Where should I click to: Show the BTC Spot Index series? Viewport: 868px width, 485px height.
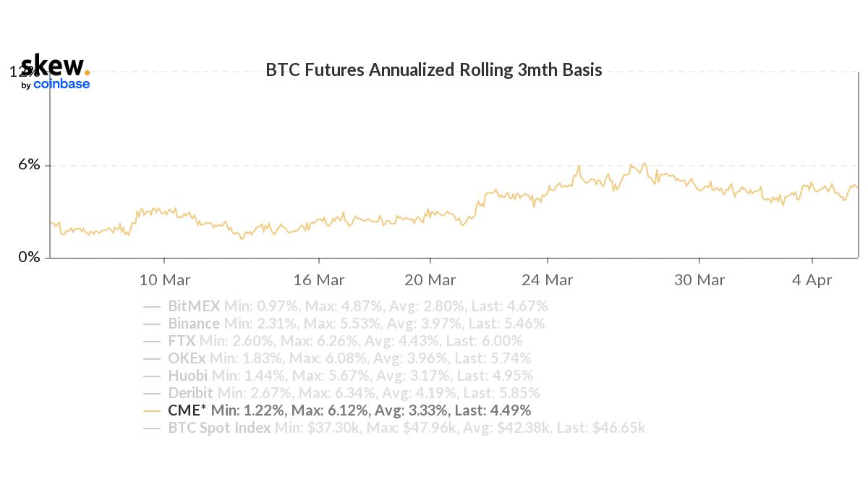[x=219, y=428]
